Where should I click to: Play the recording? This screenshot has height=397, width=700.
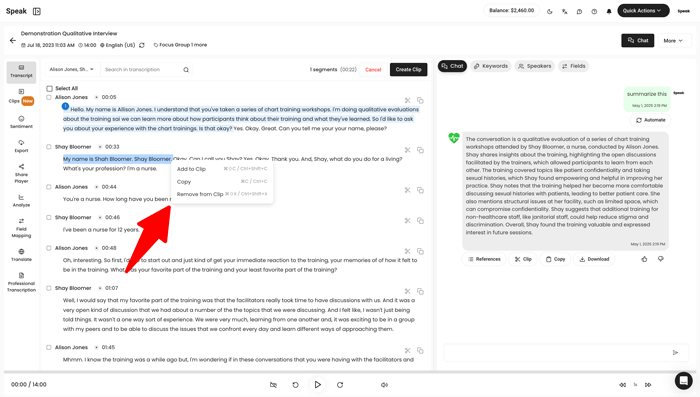pos(317,384)
